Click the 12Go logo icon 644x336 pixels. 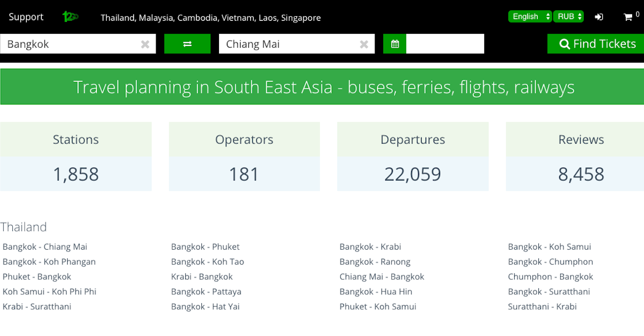[x=70, y=17]
